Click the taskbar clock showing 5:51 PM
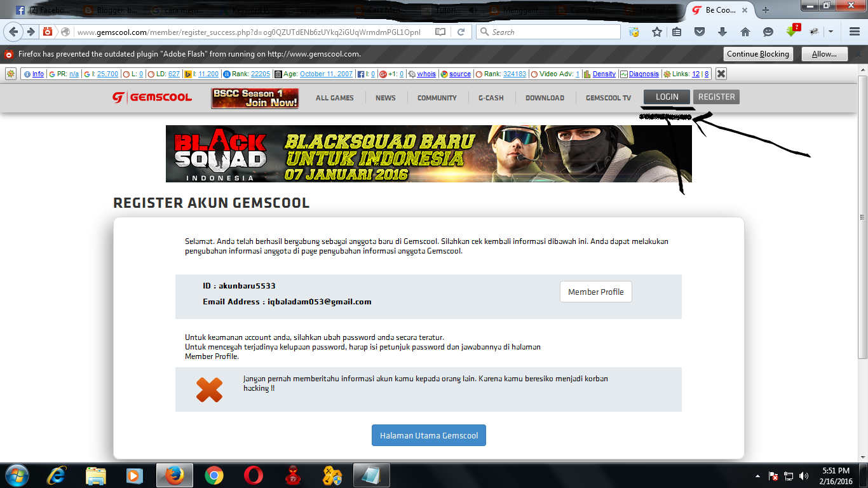This screenshot has height=488, width=868. pyautogui.click(x=836, y=475)
